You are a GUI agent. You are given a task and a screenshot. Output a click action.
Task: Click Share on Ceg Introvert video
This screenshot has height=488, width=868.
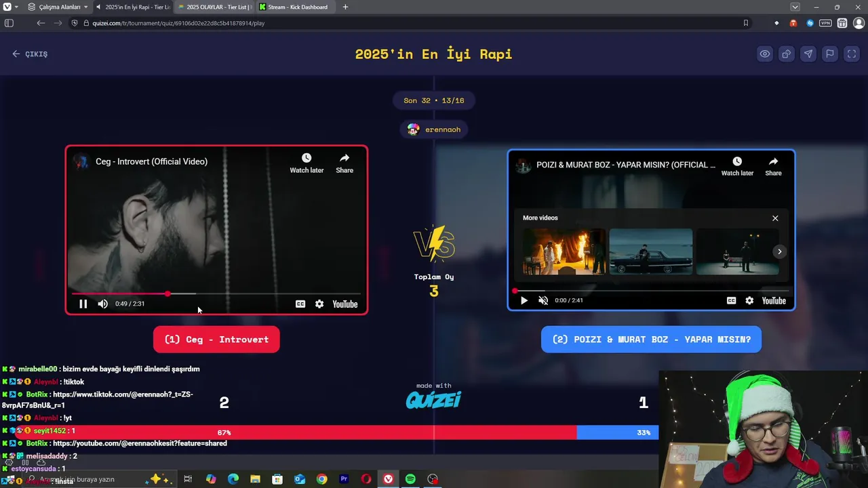pyautogui.click(x=344, y=163)
